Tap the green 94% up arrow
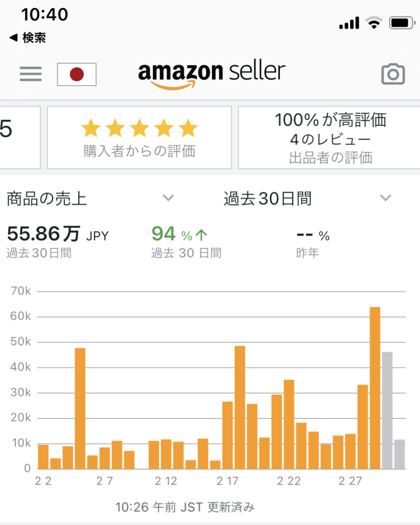Viewport: 420px width, 525px height. coord(202,235)
